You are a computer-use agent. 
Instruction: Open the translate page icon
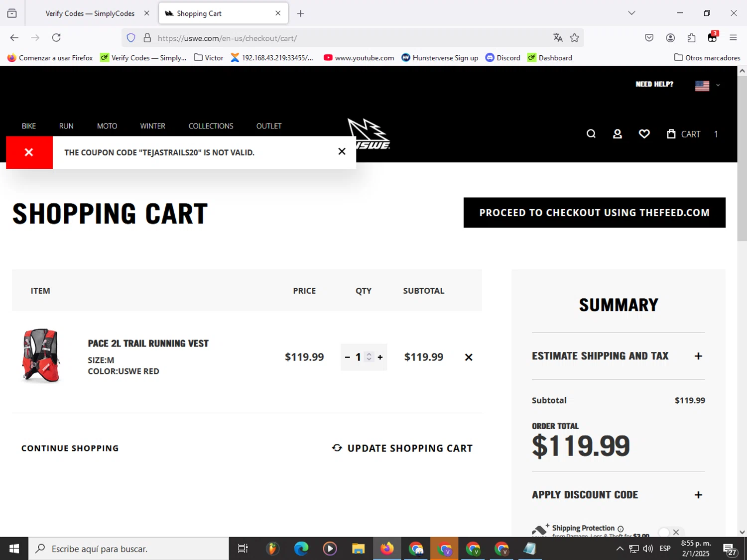pos(558,37)
